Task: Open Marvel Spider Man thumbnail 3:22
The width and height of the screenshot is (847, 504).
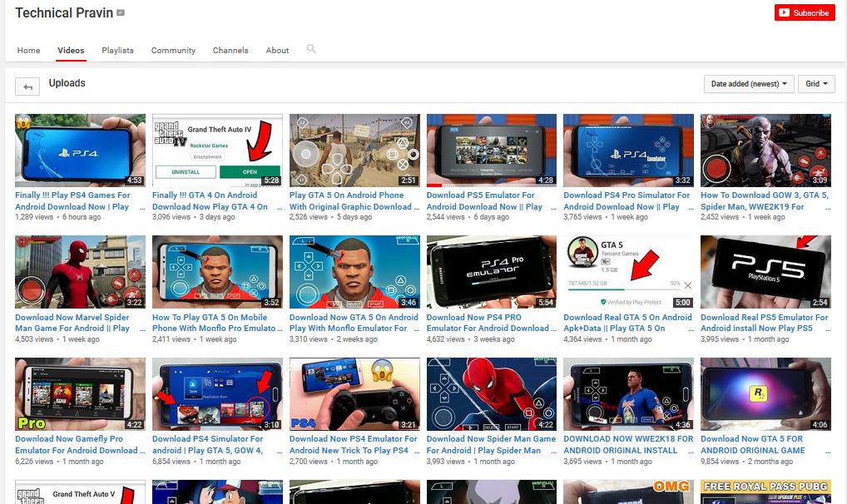Action: pos(80,272)
